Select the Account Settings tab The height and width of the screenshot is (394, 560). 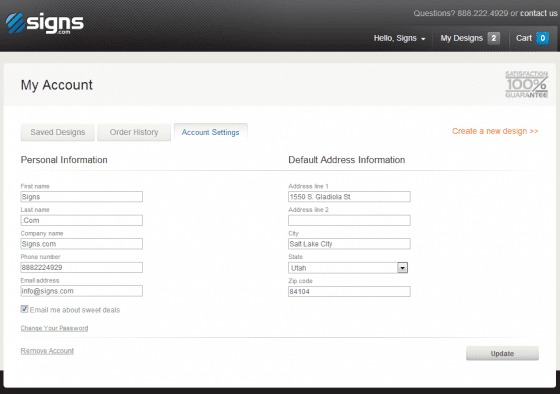pos(210,132)
